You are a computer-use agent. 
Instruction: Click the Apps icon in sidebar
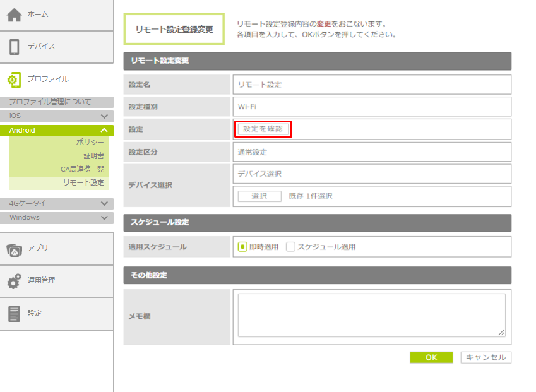(14, 249)
